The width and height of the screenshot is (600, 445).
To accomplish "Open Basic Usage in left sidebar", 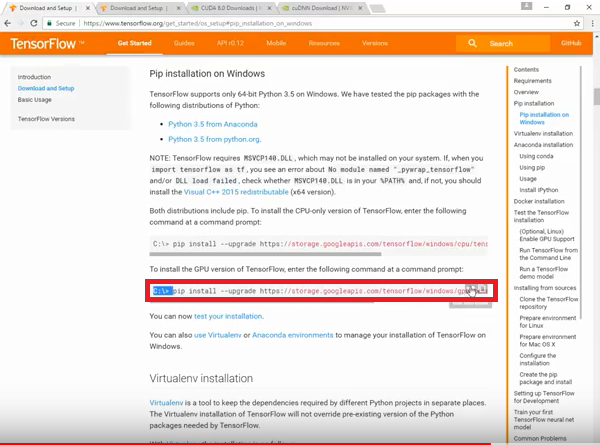I will click(34, 100).
